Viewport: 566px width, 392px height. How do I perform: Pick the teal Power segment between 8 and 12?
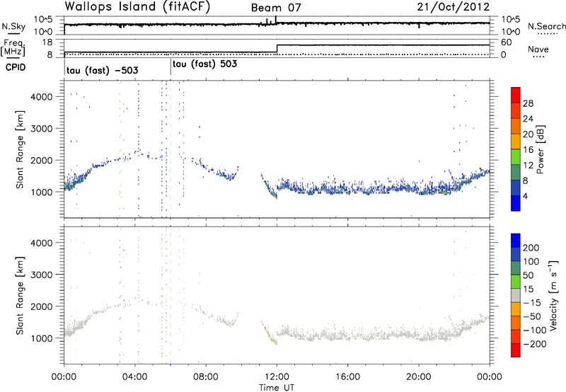pos(516,173)
